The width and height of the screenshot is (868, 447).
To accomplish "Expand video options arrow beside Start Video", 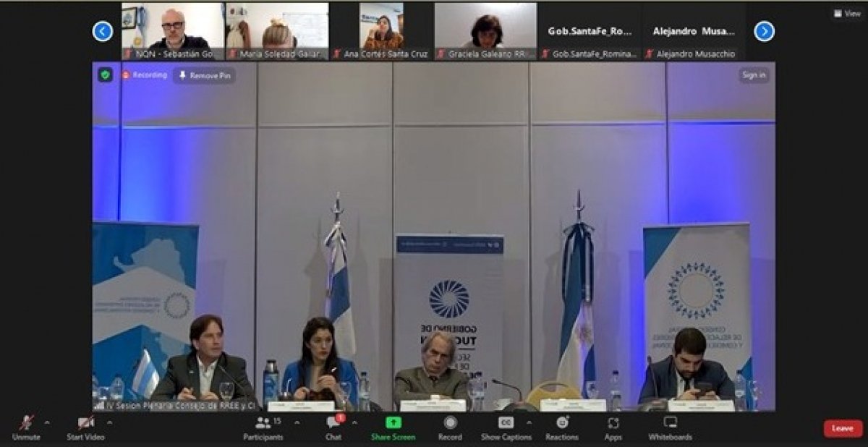I will pyautogui.click(x=109, y=422).
